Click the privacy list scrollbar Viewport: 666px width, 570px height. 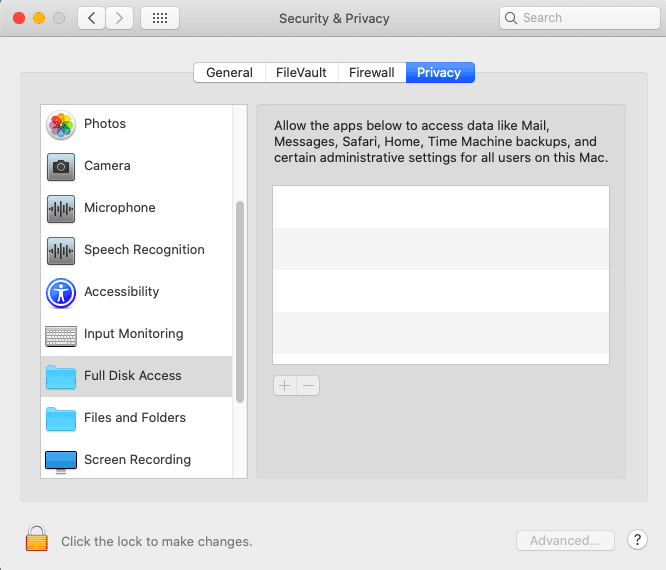[240, 300]
